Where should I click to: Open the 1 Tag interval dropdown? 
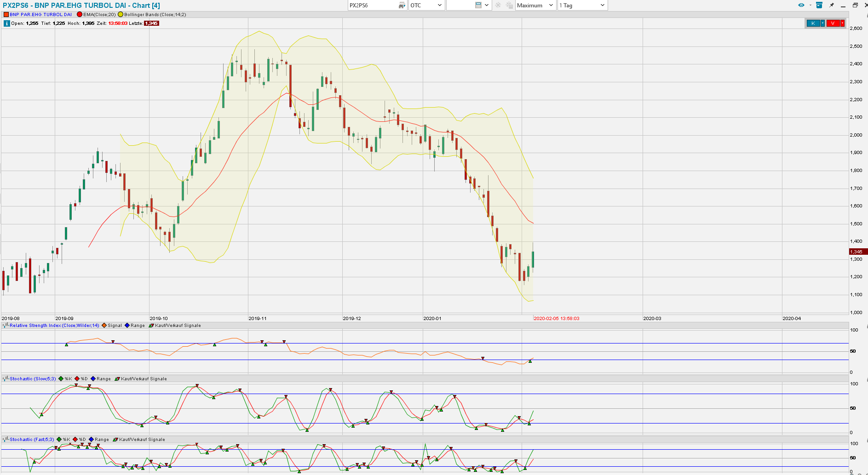click(582, 6)
